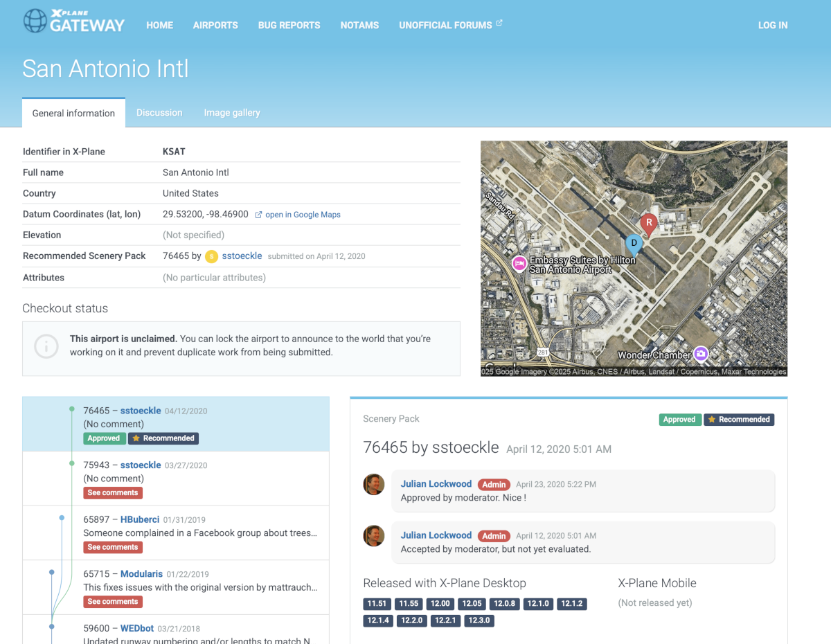
Task: Click the KSAT identifier value
Action: 174,152
